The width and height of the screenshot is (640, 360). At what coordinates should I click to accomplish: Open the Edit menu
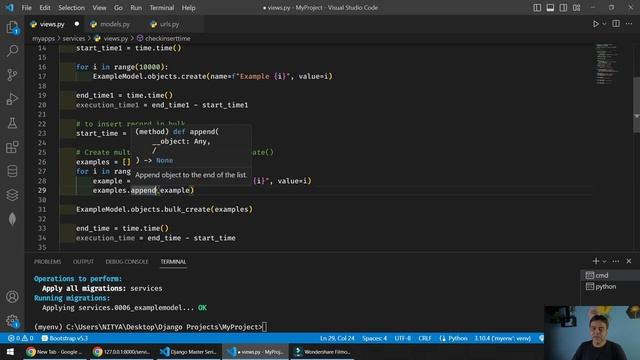tap(45, 8)
